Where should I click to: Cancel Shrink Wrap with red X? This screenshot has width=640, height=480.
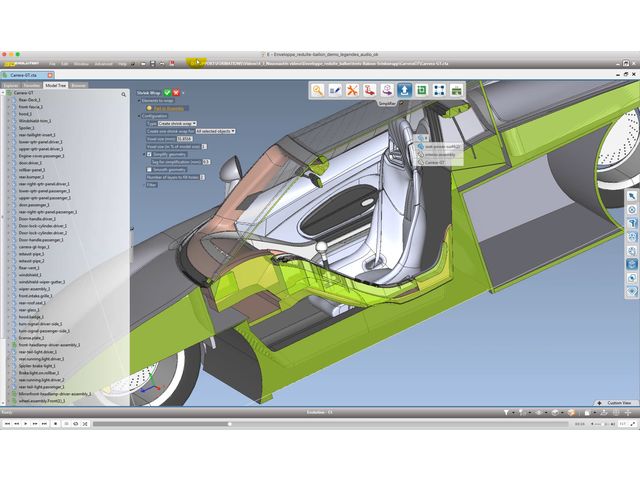click(x=176, y=93)
